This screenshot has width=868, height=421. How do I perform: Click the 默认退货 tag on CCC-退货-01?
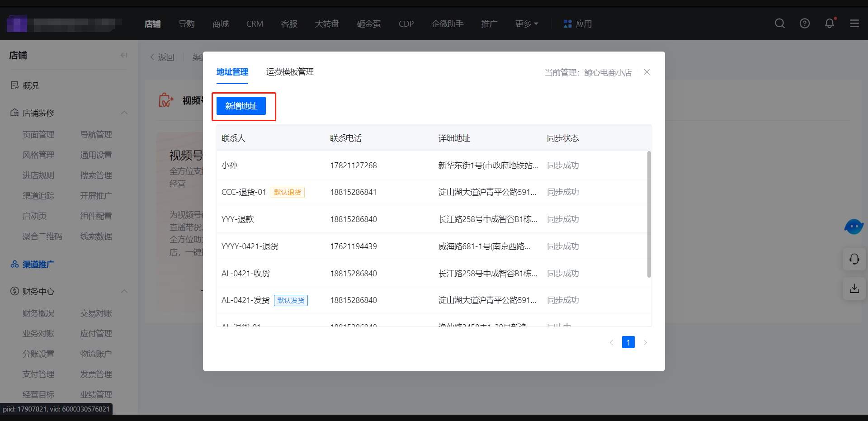[288, 192]
